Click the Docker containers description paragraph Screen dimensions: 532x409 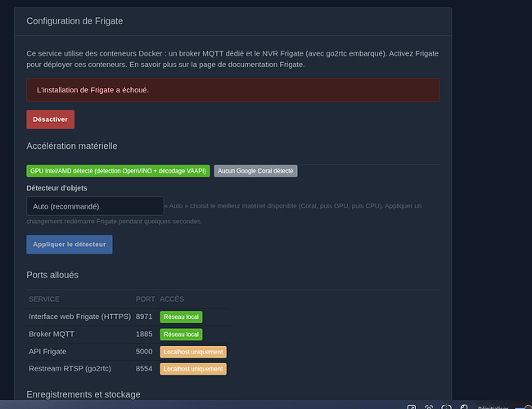(x=232, y=59)
